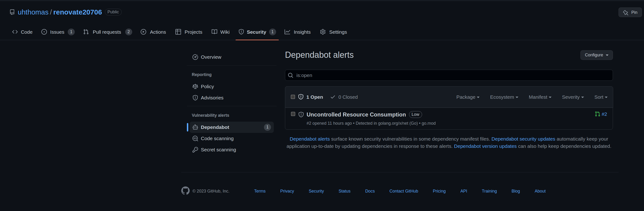Click the Actions play icon
Viewport: 644px width, 211px height.
point(143,32)
